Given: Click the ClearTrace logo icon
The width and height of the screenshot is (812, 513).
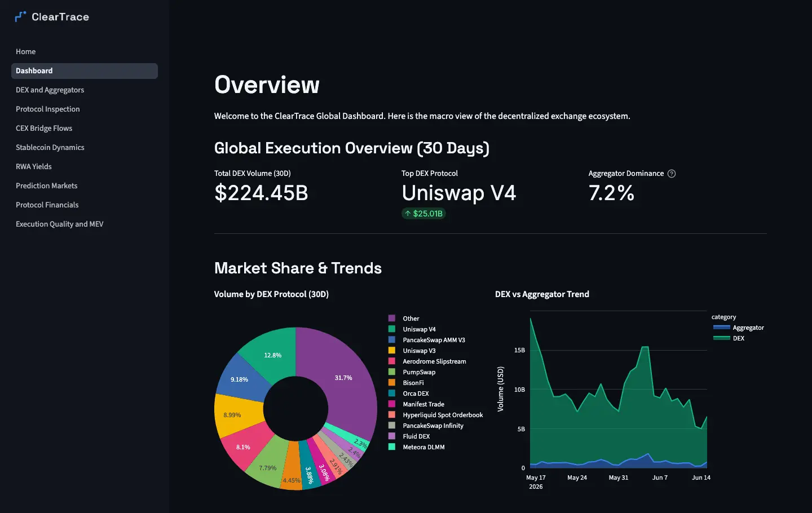Looking at the screenshot, I should click(x=20, y=17).
